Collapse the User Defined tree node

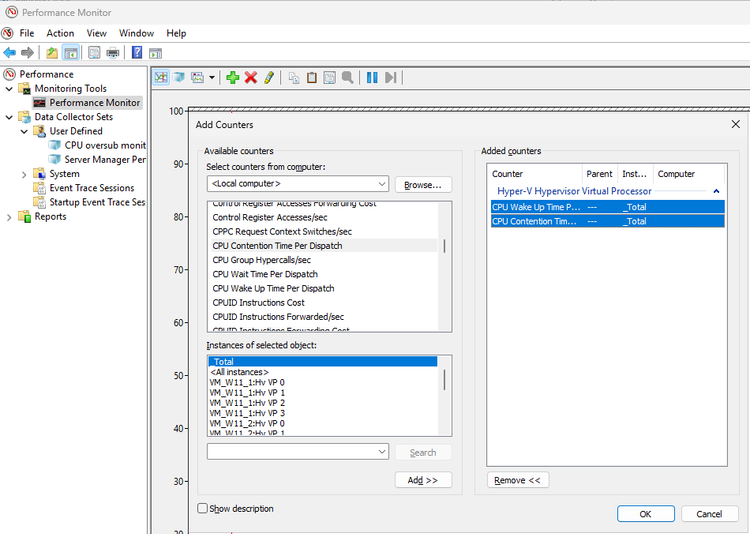[x=24, y=131]
